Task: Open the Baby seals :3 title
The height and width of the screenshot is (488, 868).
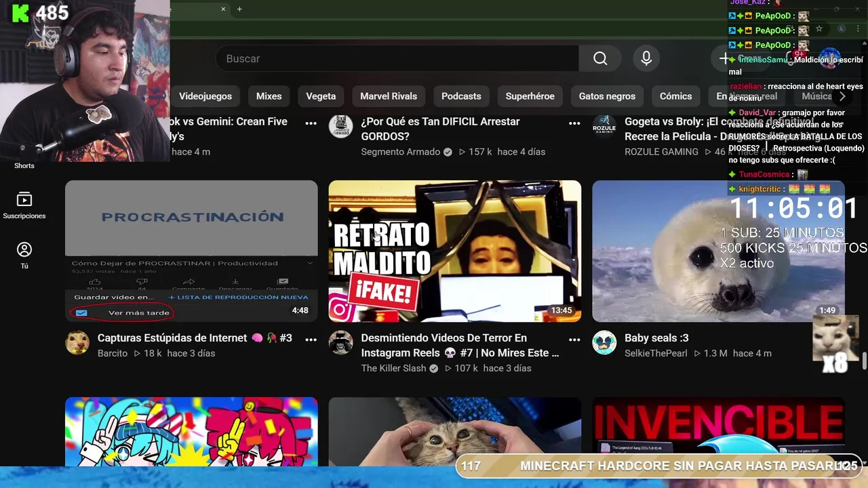Action: click(656, 338)
